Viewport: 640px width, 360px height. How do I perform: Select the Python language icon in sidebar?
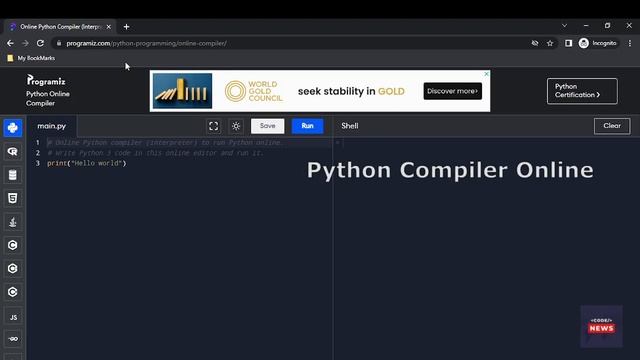click(x=13, y=128)
